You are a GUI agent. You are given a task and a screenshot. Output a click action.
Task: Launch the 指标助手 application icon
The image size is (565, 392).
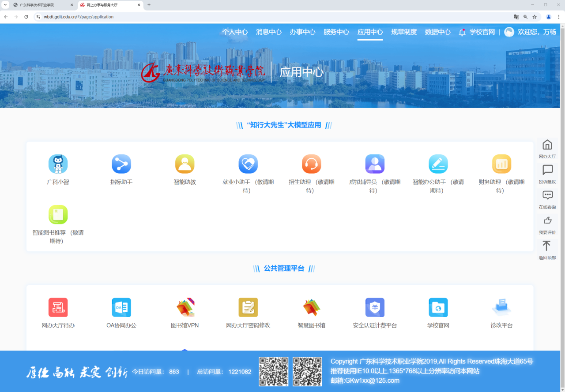pyautogui.click(x=121, y=164)
